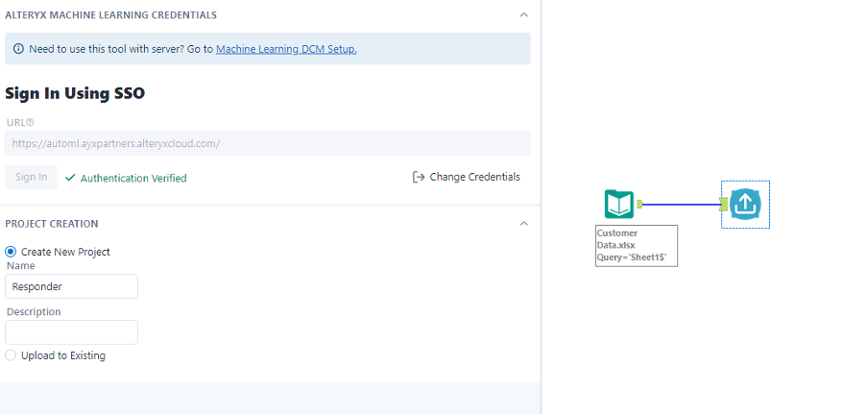Click the info icon in the server notice
Viewport: 868px width, 415px height.
click(x=18, y=49)
